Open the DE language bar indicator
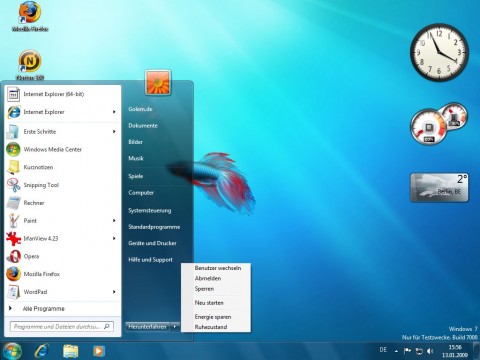 click(383, 350)
